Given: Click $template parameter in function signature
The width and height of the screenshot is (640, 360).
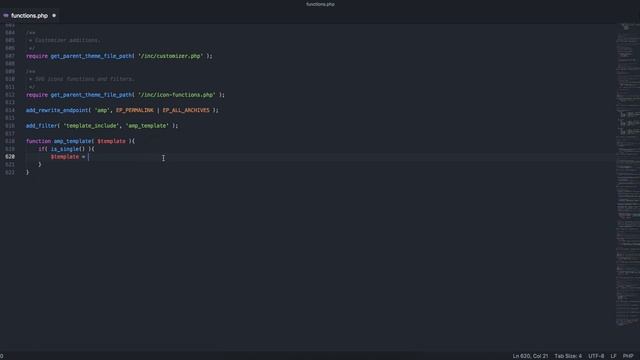Looking at the screenshot, I should [x=111, y=141].
